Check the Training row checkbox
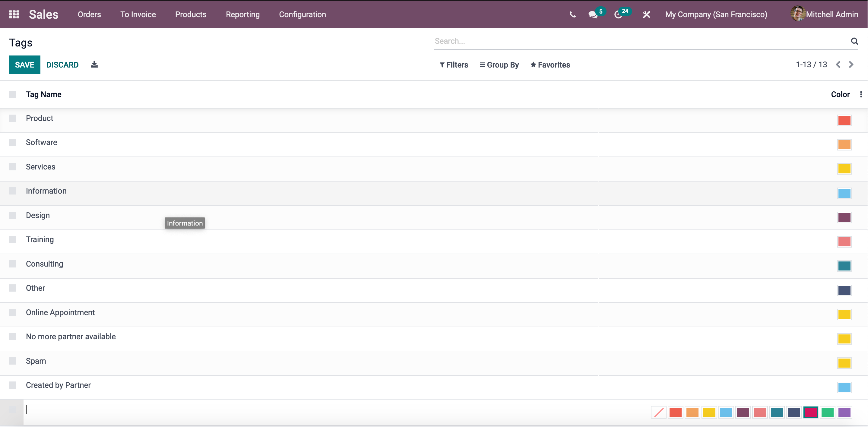The width and height of the screenshot is (868, 427). (12, 240)
